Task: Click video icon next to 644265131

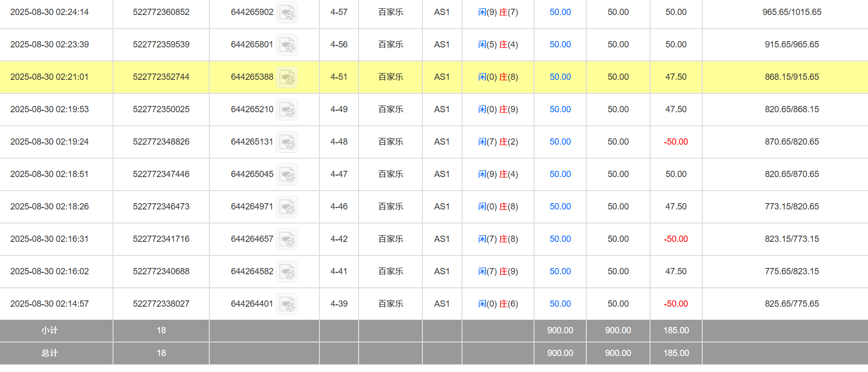Action: [287, 142]
